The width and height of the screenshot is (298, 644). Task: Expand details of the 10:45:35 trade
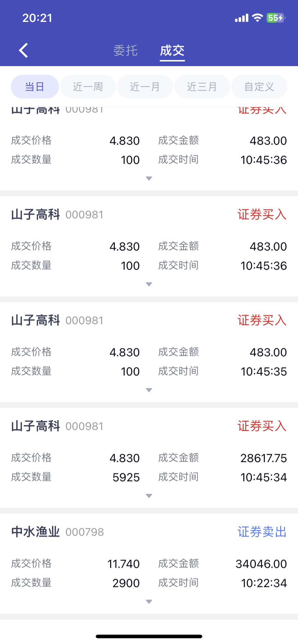(x=149, y=390)
